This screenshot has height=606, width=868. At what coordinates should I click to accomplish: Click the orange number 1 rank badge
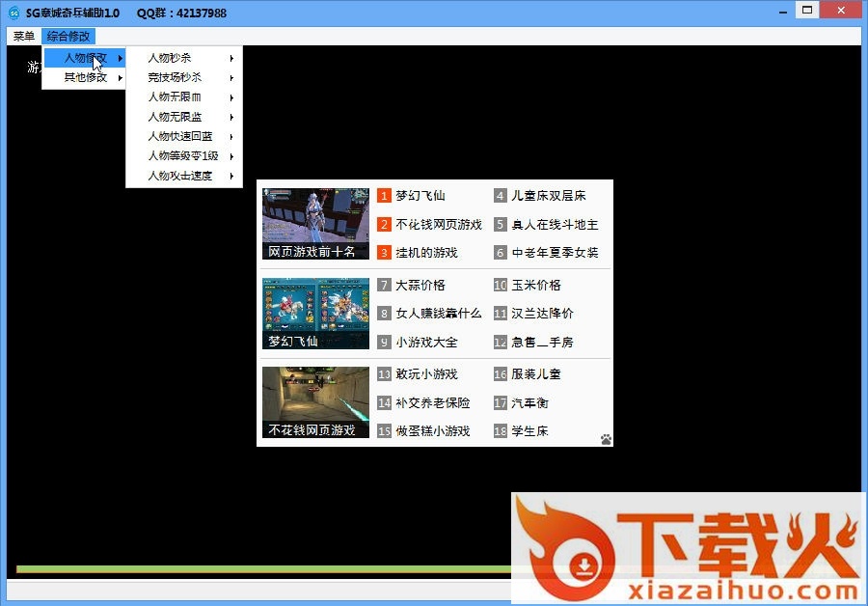[x=384, y=196]
